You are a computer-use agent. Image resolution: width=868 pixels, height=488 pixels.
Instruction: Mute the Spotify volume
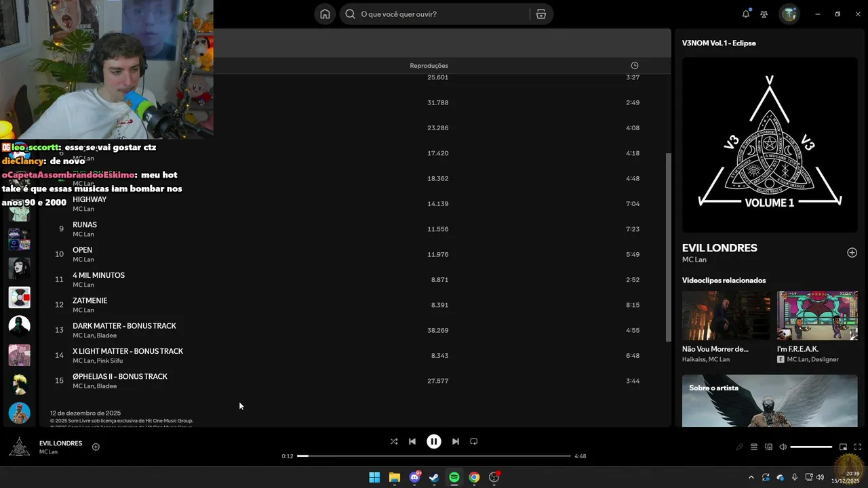[783, 447]
